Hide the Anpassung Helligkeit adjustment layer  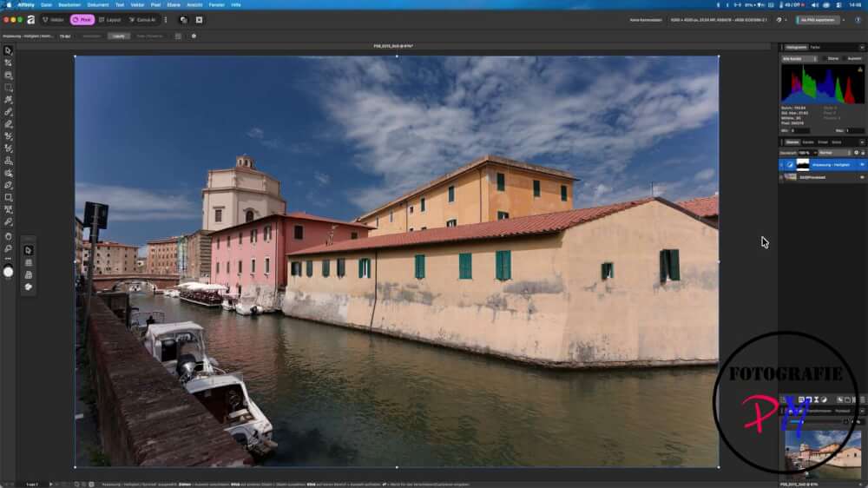click(x=862, y=164)
